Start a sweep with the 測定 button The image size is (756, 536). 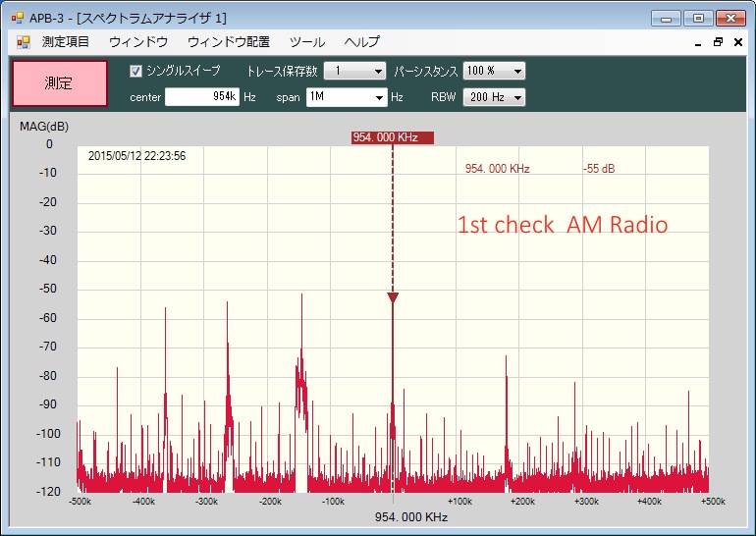pos(59,83)
